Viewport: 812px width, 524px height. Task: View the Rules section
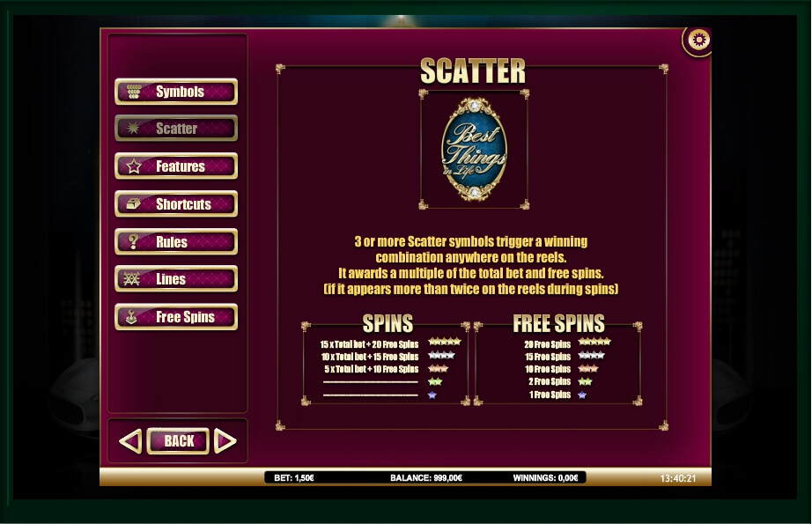[x=176, y=242]
